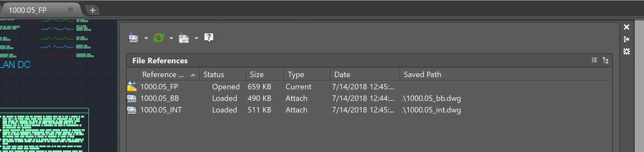Switch to Tree View

click(605, 60)
